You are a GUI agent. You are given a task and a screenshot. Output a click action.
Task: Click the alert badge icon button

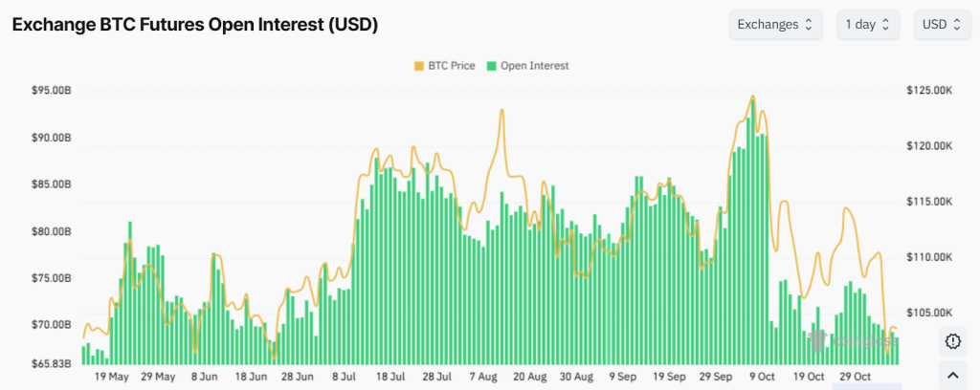(x=952, y=340)
